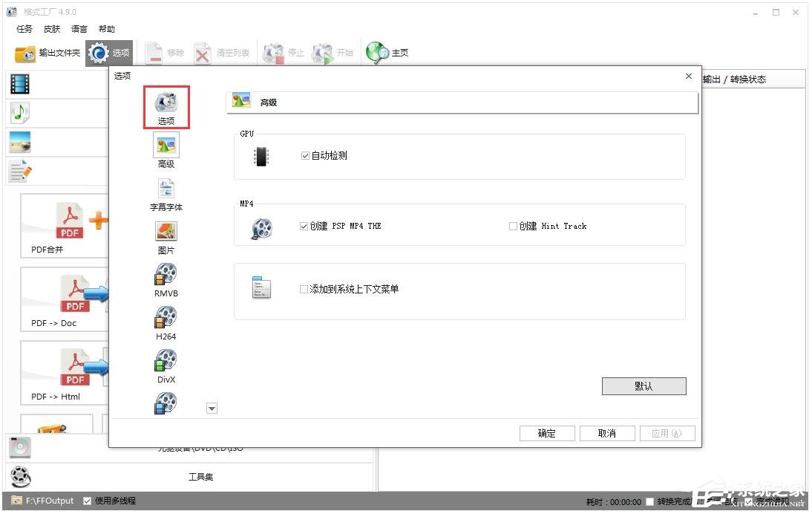Open the 输出文件夹 toolbar button
The image size is (812, 514).
(47, 53)
